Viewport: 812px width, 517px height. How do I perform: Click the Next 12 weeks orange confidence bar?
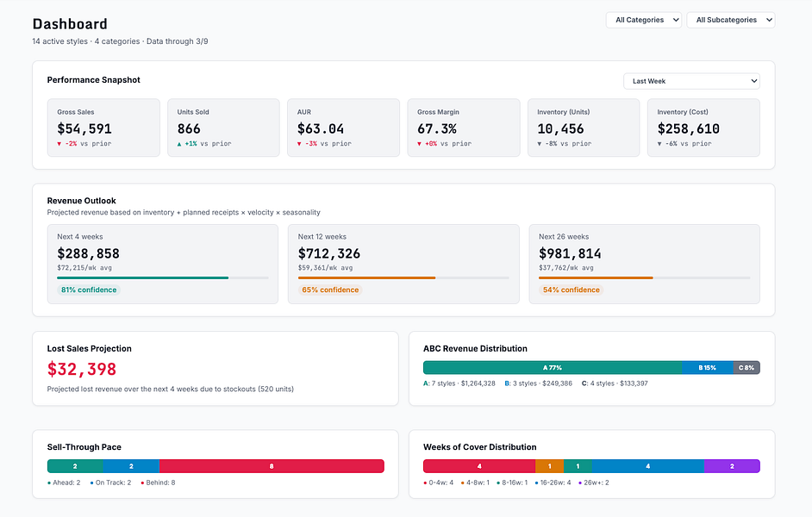pos(366,278)
